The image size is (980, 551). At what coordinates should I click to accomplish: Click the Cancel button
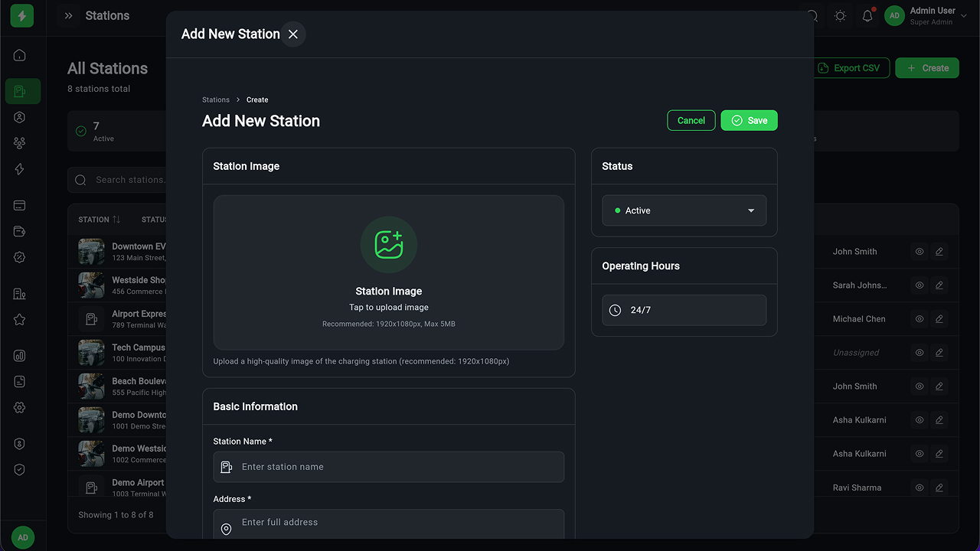691,121
